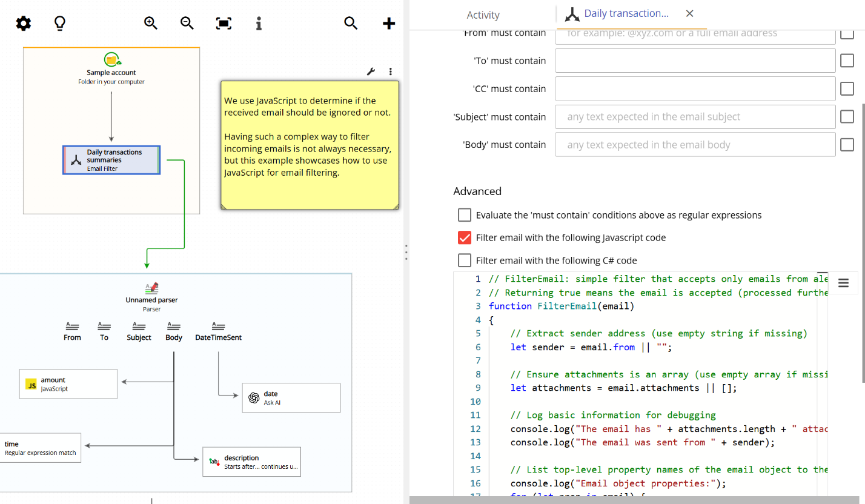Click the 'Subject' must contain input field

[x=695, y=116]
